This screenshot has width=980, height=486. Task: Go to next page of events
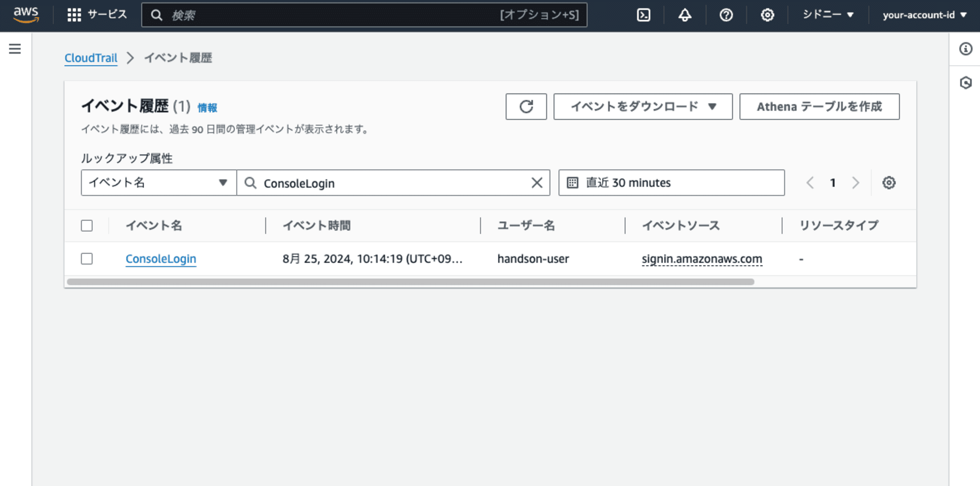(x=856, y=183)
